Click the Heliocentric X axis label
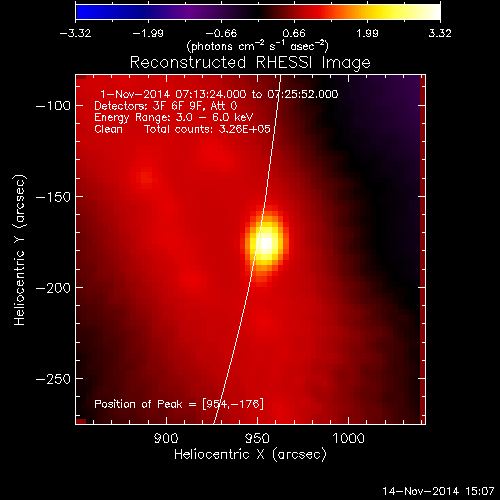The height and width of the screenshot is (500, 500). (250, 455)
